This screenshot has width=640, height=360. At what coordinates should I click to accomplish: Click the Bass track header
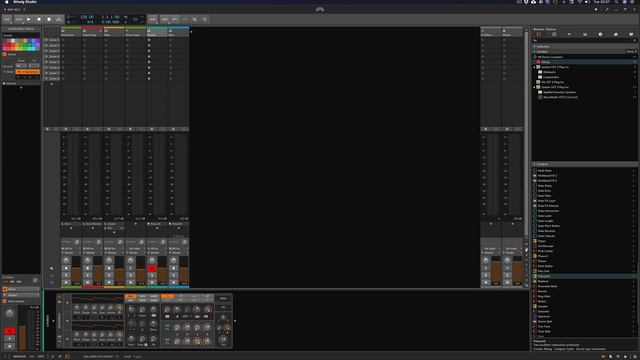click(x=178, y=32)
